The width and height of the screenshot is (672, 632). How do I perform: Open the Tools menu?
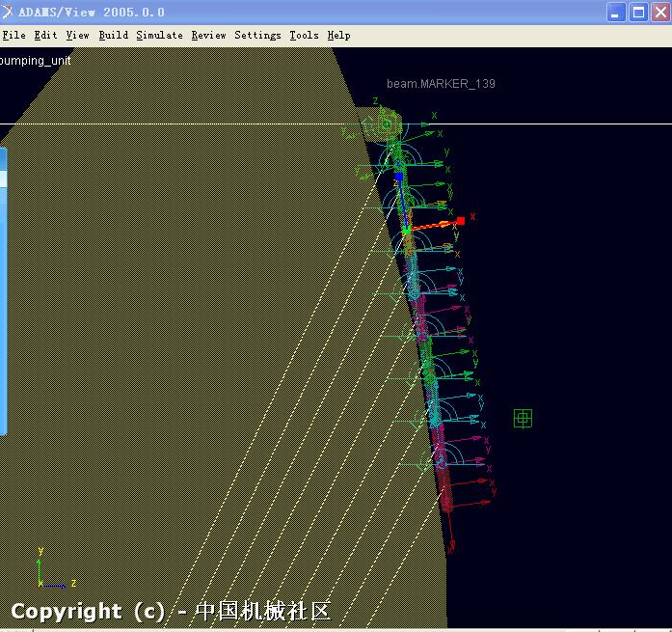[x=304, y=35]
